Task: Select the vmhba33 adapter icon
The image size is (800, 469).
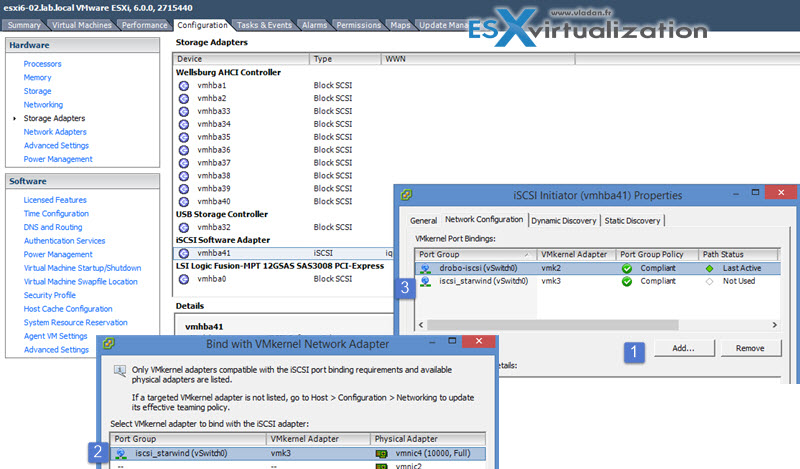Action: coord(184,111)
